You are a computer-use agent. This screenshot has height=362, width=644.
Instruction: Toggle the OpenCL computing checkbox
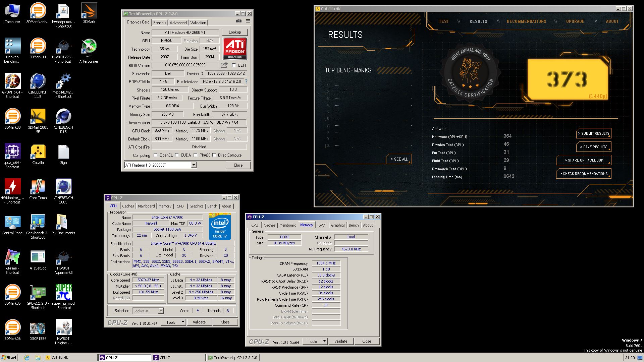click(x=156, y=155)
